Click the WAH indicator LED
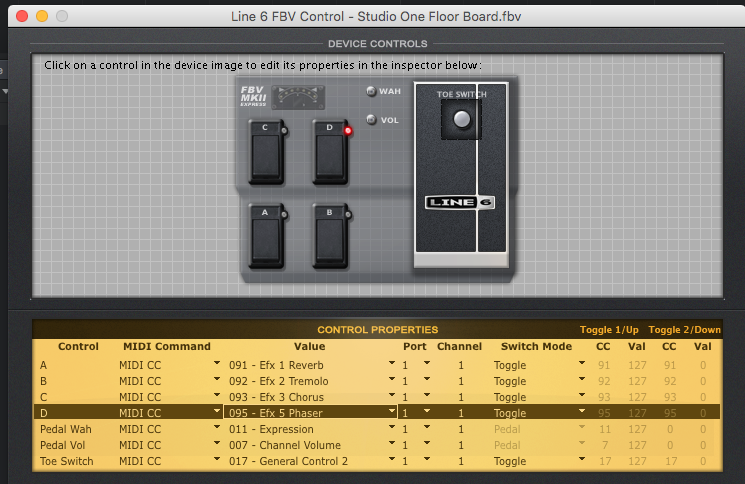The image size is (745, 484). [371, 91]
